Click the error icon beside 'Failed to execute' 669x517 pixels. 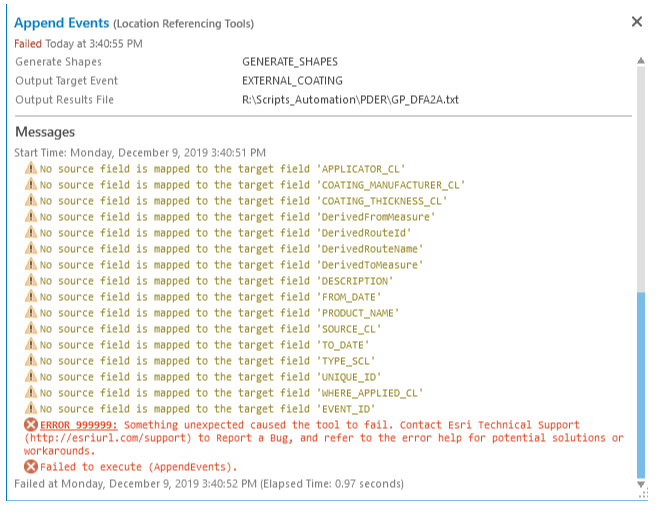[x=31, y=467]
